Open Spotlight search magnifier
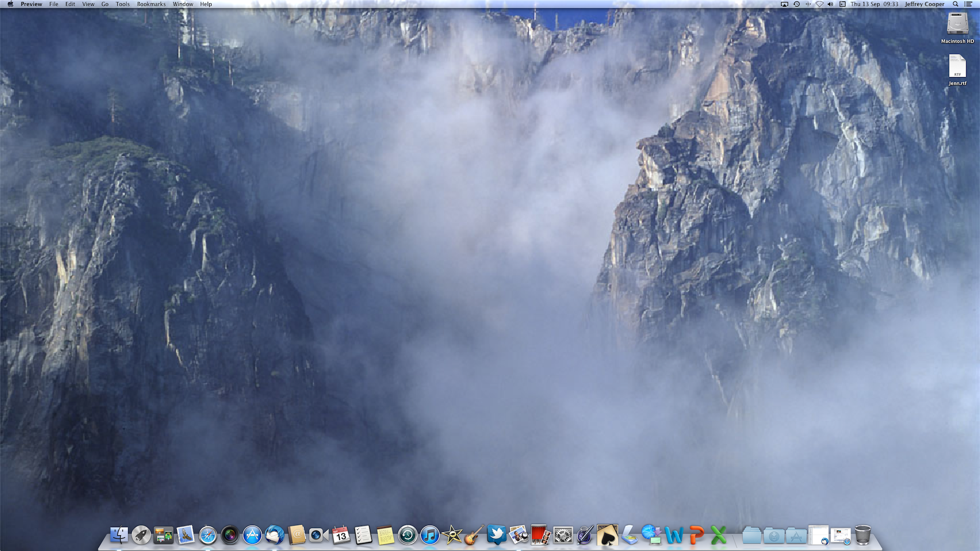This screenshot has width=980, height=551. 955,4
